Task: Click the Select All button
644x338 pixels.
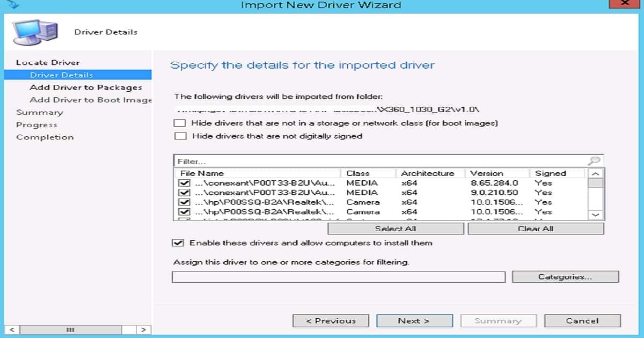Action: pyautogui.click(x=395, y=229)
